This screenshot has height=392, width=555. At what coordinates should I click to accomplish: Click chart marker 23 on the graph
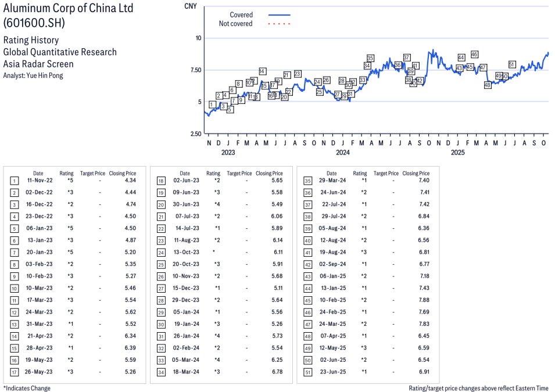pyautogui.click(x=298, y=74)
